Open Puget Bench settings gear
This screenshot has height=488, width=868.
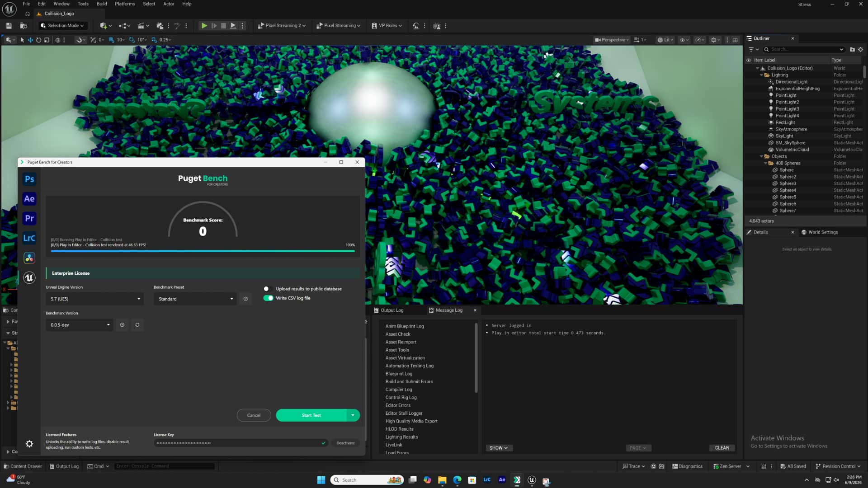pos(29,444)
